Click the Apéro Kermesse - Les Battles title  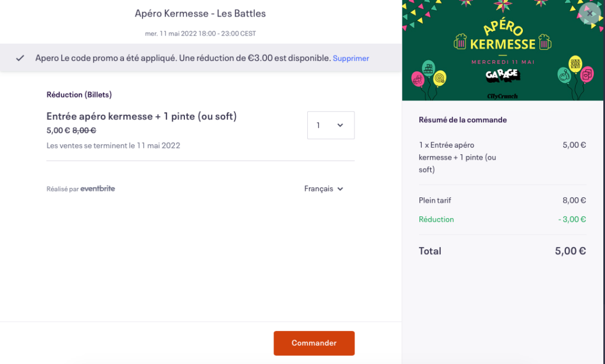click(200, 13)
